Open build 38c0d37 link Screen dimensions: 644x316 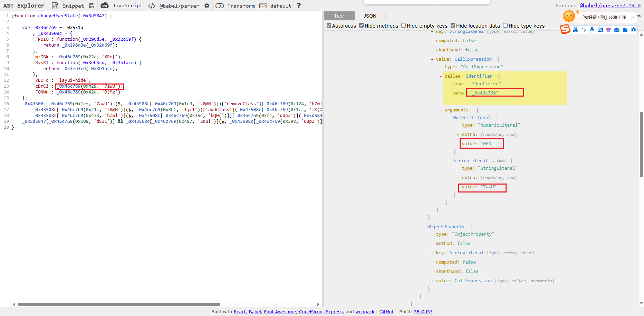[423, 312]
